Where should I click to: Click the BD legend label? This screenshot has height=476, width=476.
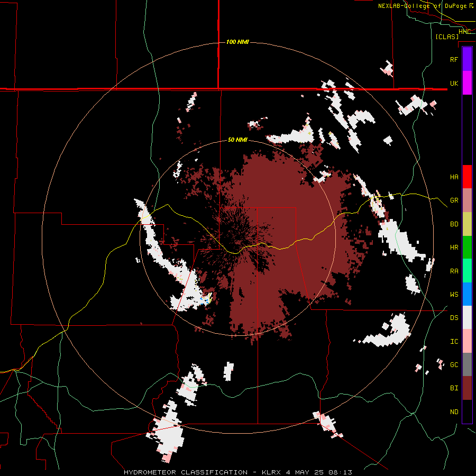tap(454, 224)
